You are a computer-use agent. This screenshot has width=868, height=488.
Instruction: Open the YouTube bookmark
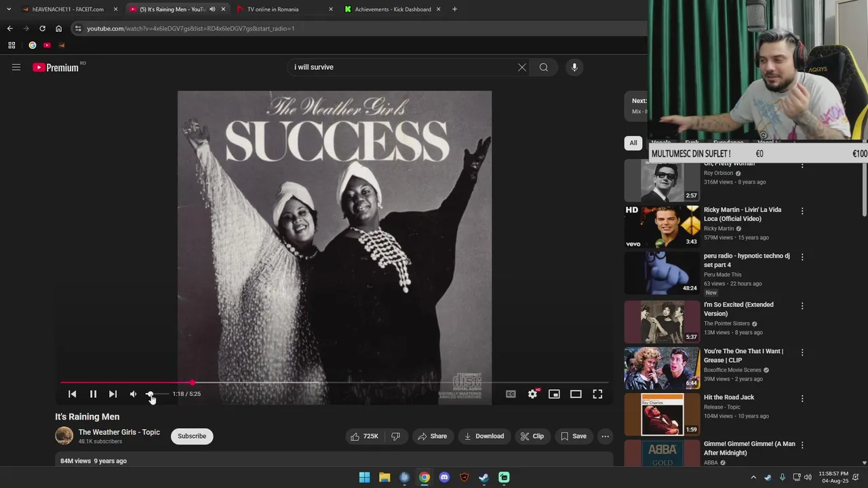(47, 45)
